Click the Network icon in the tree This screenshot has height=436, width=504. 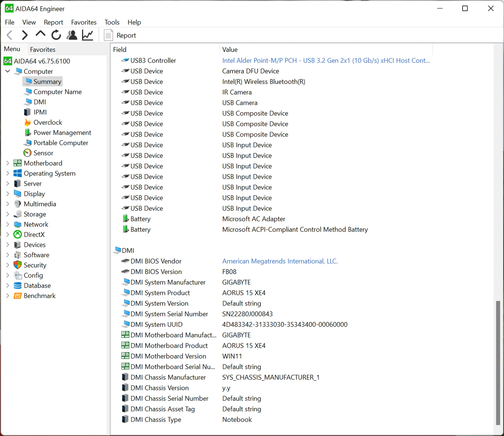[18, 224]
